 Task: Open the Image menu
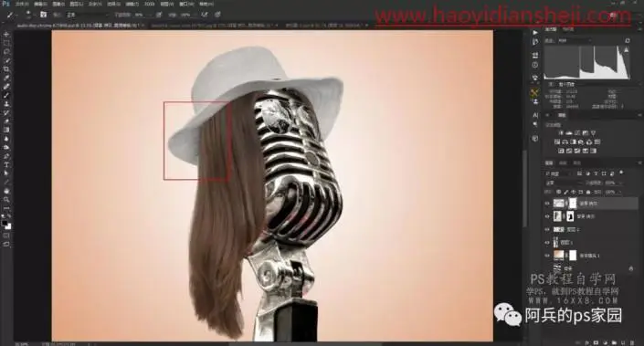click(x=58, y=4)
